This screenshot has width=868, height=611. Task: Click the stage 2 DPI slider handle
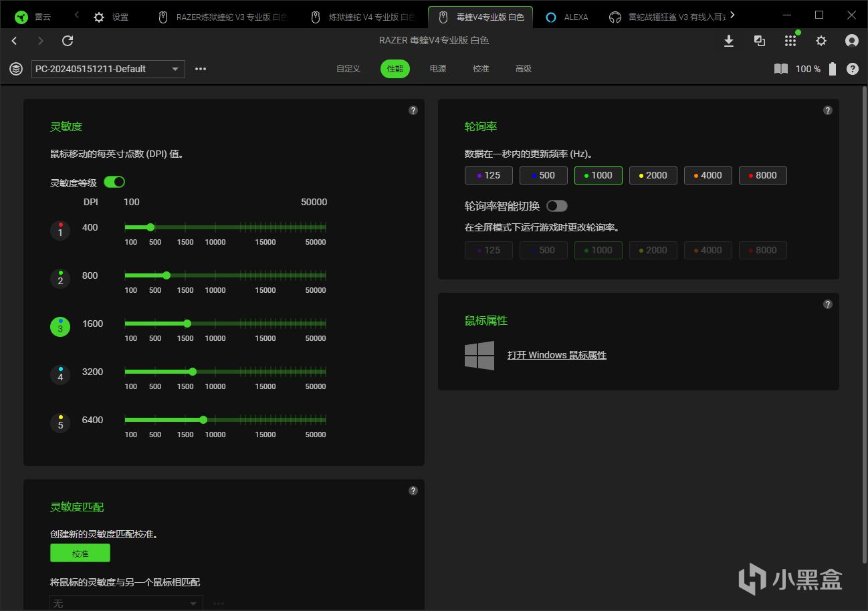(x=167, y=275)
